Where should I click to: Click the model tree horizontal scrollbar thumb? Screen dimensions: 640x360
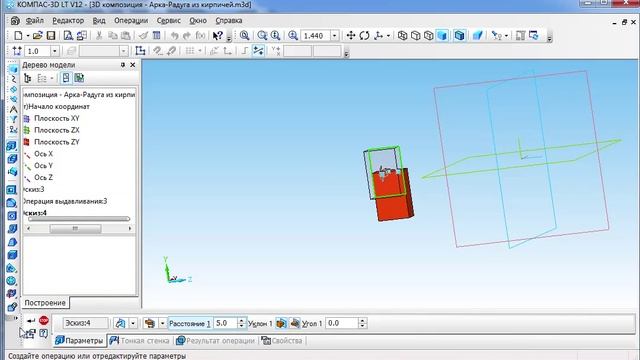coord(75,229)
